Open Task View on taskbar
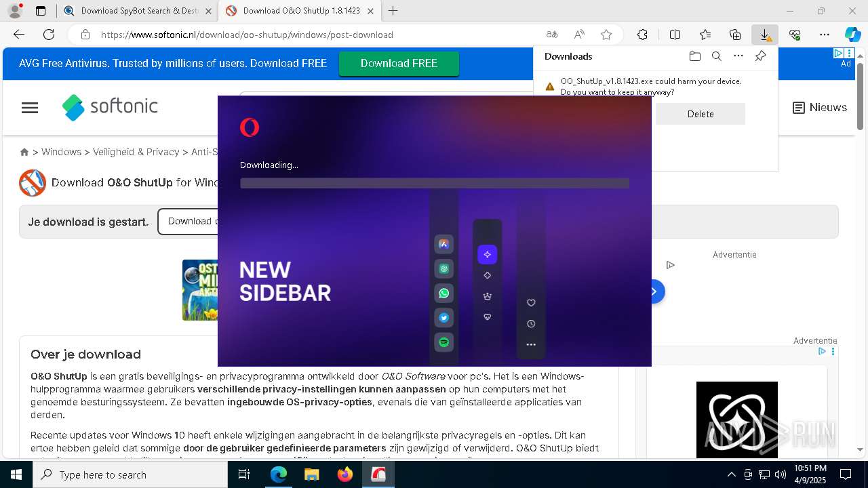 (x=244, y=474)
